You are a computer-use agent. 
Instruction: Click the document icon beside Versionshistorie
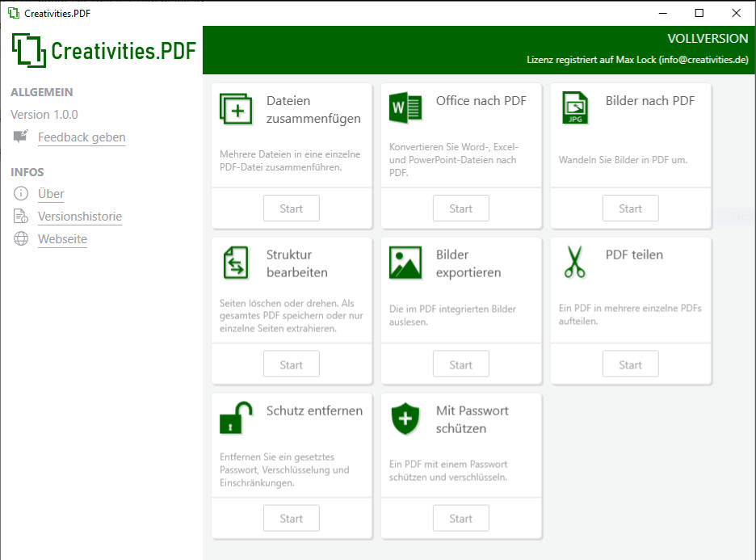[x=21, y=216]
